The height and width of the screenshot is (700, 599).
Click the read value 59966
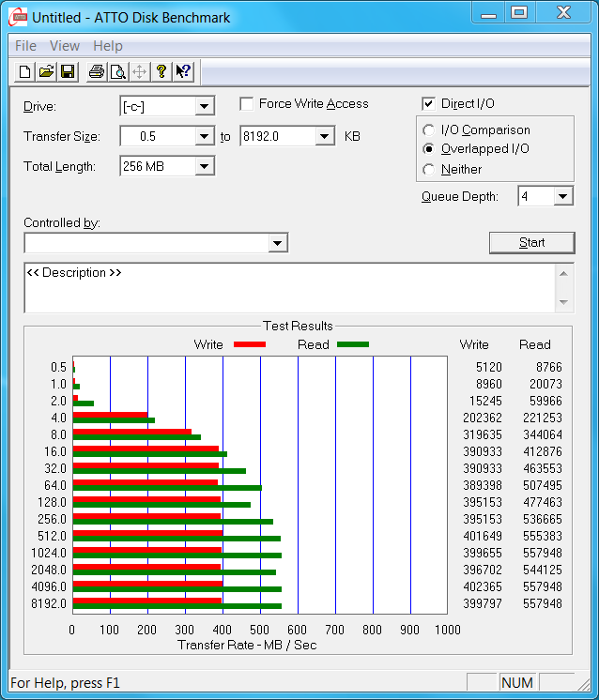coord(545,401)
